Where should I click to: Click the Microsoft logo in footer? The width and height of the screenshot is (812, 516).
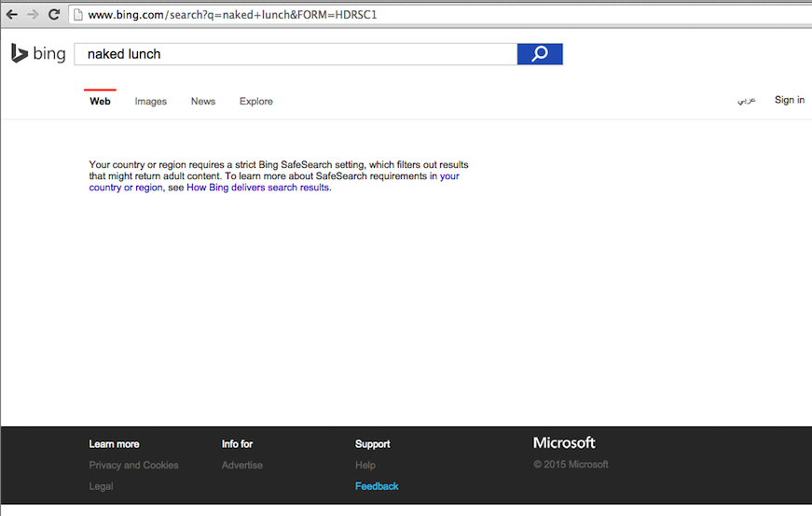click(563, 443)
